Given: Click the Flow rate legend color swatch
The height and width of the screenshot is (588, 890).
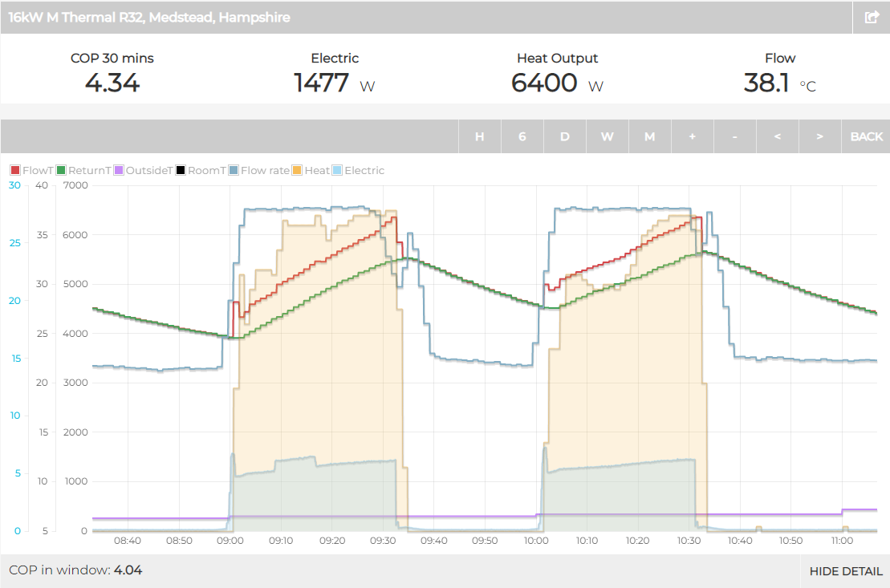Looking at the screenshot, I should [x=234, y=170].
